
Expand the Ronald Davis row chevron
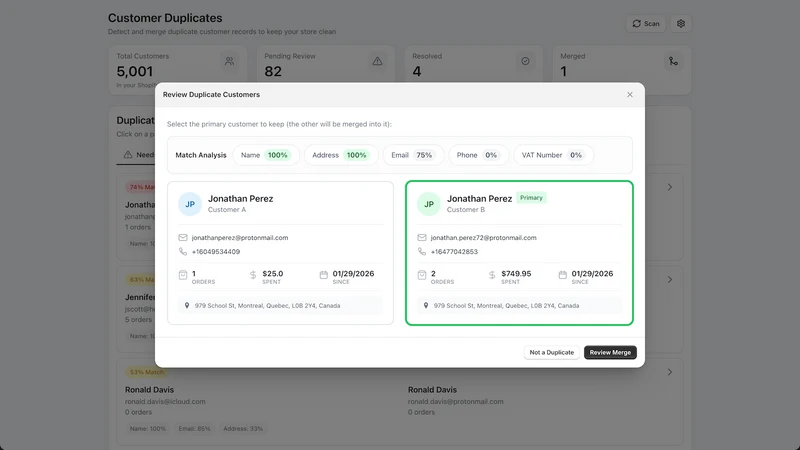[669, 372]
